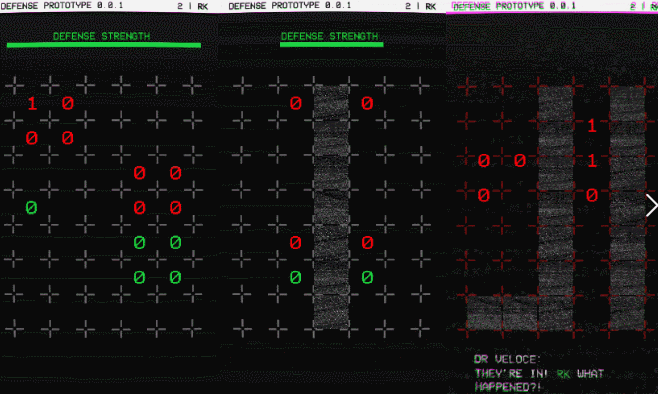This screenshot has height=394, width=658.
Task: Select the lower of two red 1 digits in right panel
Action: (x=592, y=160)
